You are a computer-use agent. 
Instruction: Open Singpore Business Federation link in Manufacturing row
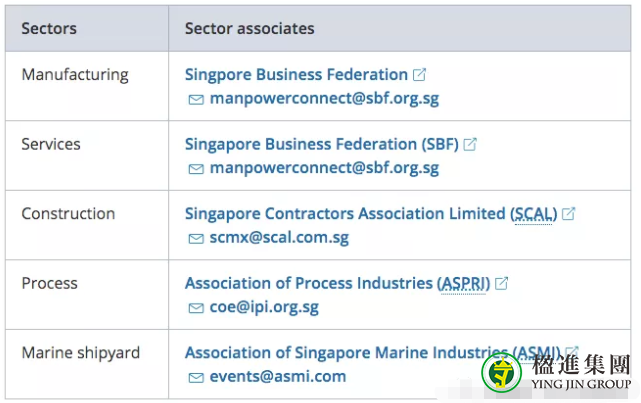point(296,75)
